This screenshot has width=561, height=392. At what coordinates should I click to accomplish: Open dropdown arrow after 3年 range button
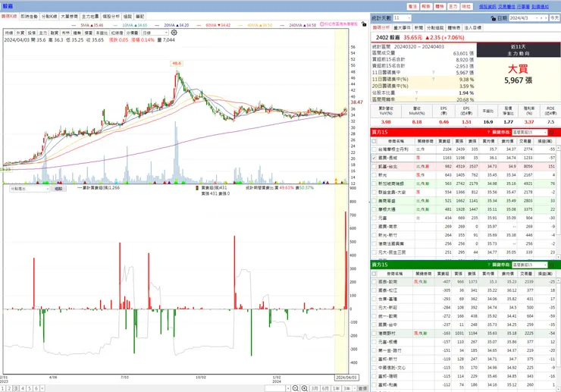click(x=354, y=388)
